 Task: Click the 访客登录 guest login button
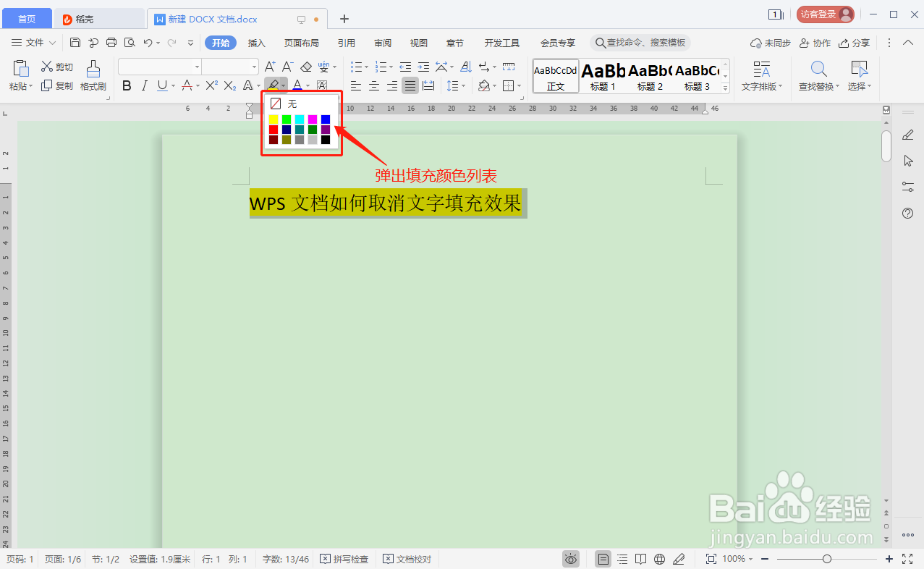826,14
